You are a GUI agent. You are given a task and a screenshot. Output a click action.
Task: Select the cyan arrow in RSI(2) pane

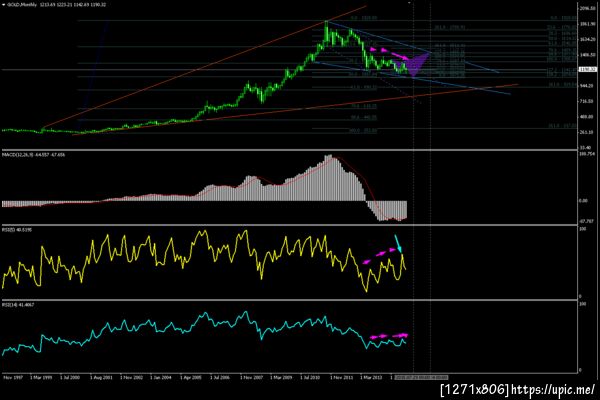(398, 244)
